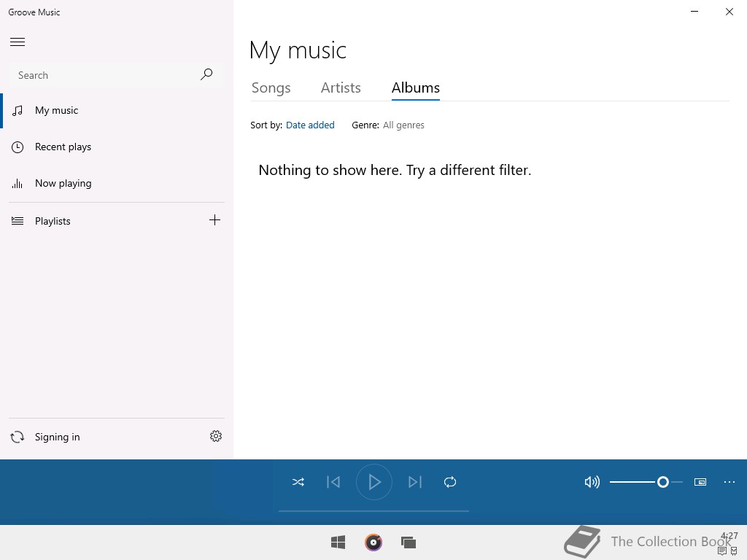Viewport: 747px width, 560px height.
Task: Open Sort by Date added dropdown
Action: 310,125
